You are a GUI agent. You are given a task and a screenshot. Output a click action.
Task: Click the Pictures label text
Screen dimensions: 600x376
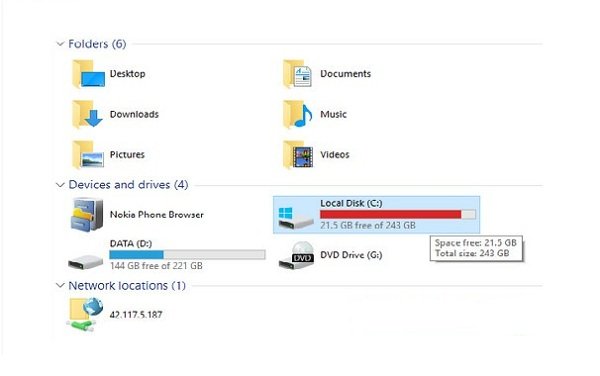tap(127, 155)
